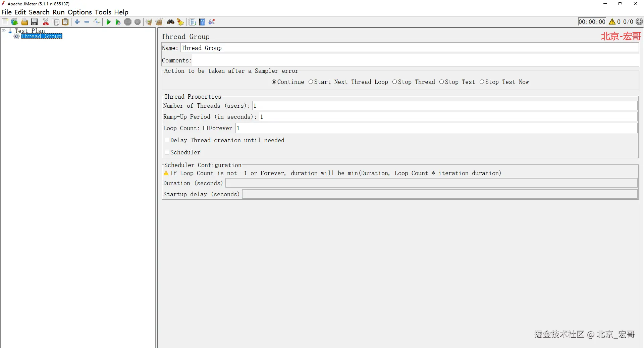Select the Stop Thread radio button

coord(394,82)
